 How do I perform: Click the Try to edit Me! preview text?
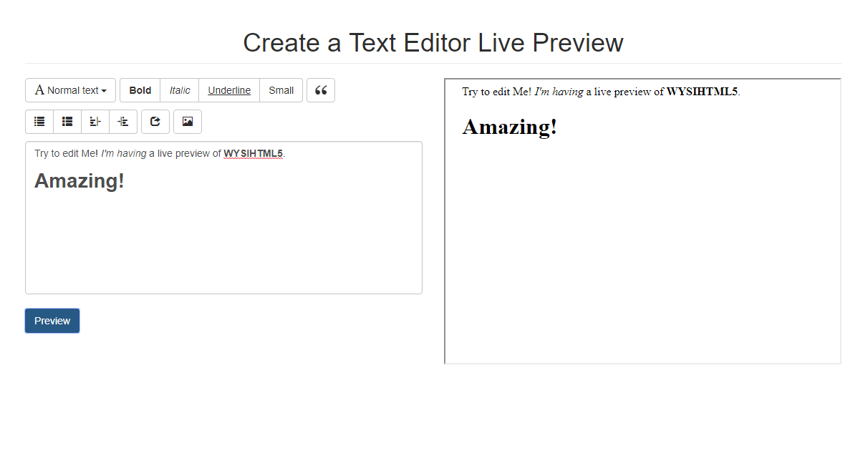493,92
